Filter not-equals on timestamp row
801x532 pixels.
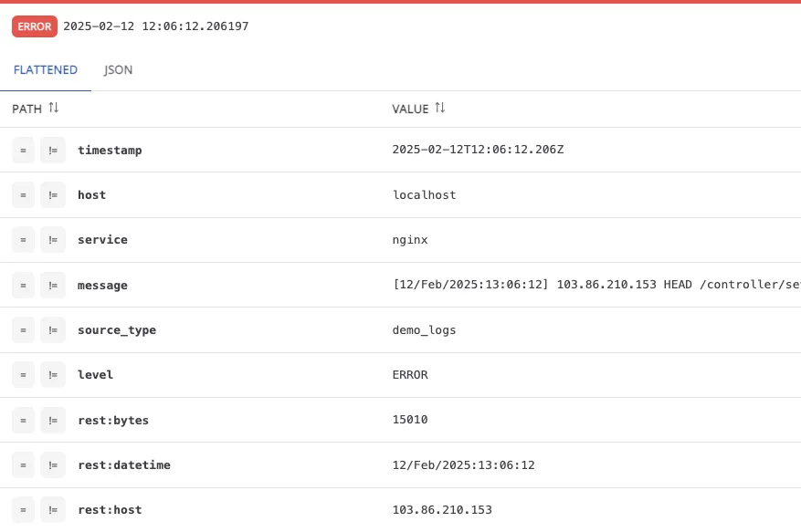[53, 150]
